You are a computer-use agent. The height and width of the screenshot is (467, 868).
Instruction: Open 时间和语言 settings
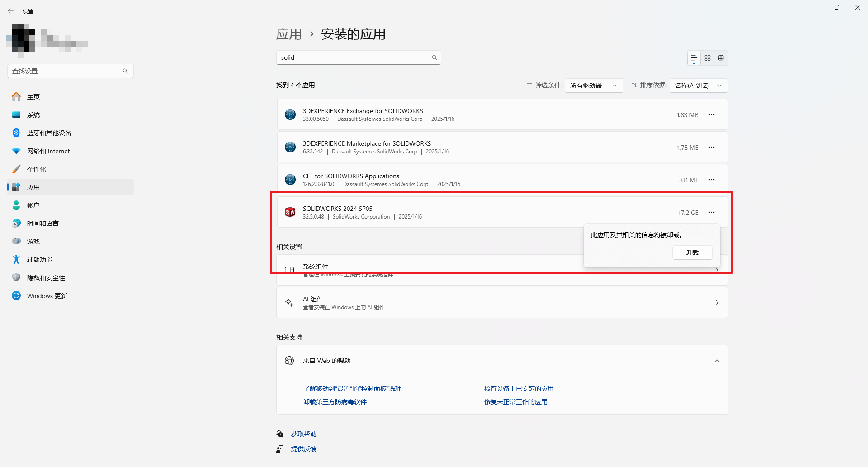(71, 224)
